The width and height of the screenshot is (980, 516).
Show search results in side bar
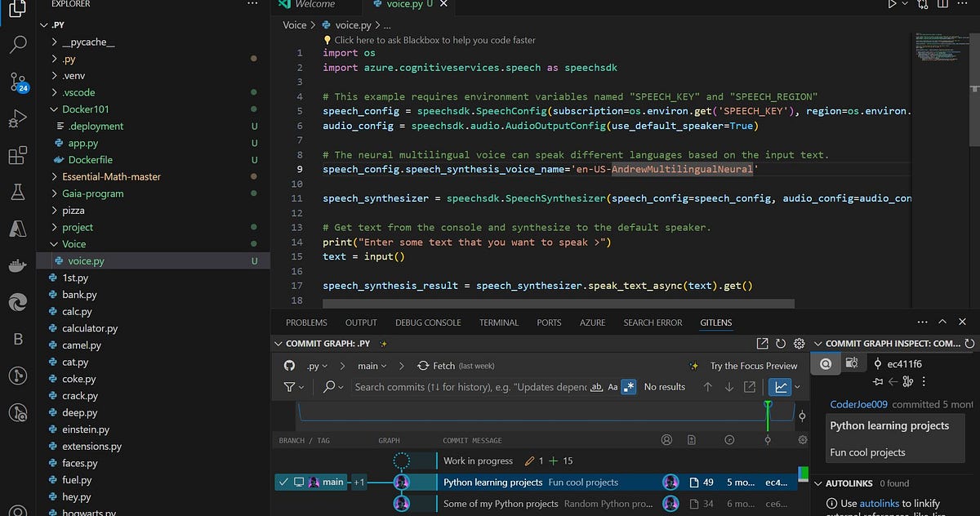click(750, 387)
